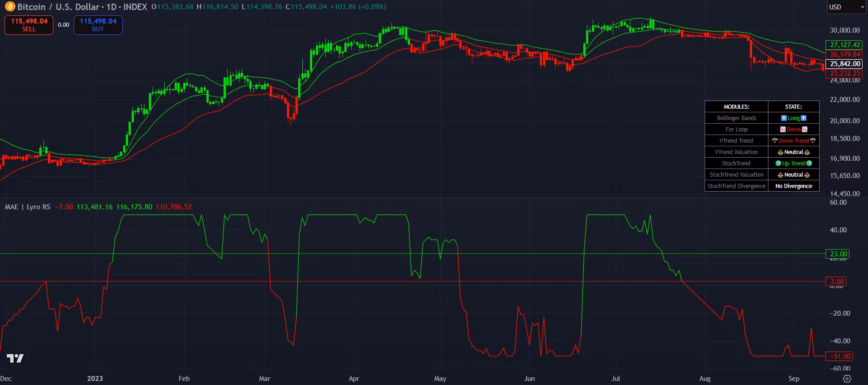Click the Jun label on time axis
868x385 pixels.
[529, 379]
